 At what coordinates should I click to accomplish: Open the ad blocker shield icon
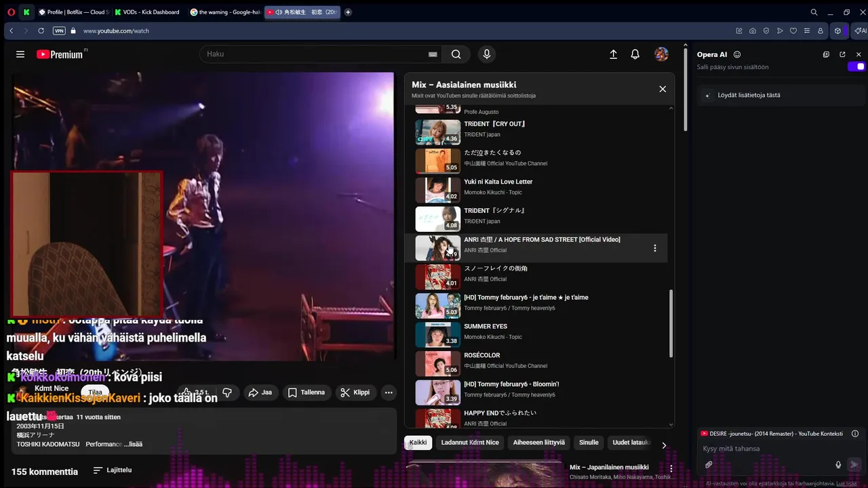pyautogui.click(x=766, y=30)
